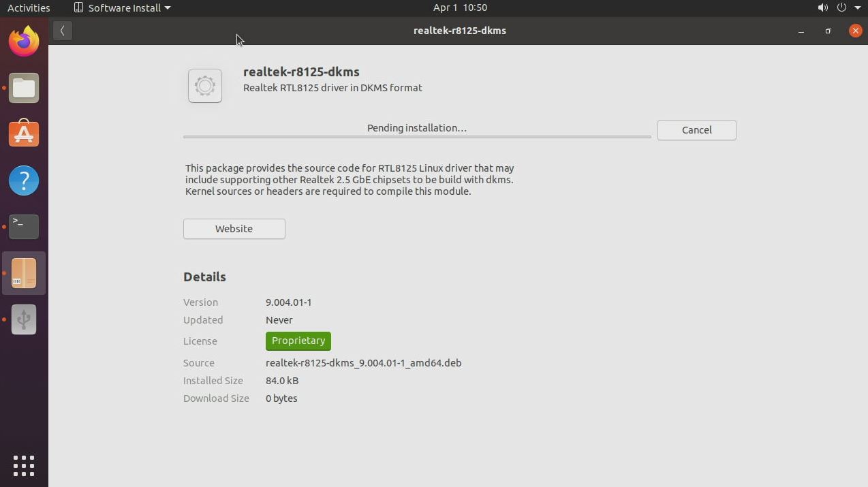Viewport: 868px width, 487px height.
Task: Click 'Realtek RTL8125 driver in DKMS format' summary
Action: click(332, 88)
